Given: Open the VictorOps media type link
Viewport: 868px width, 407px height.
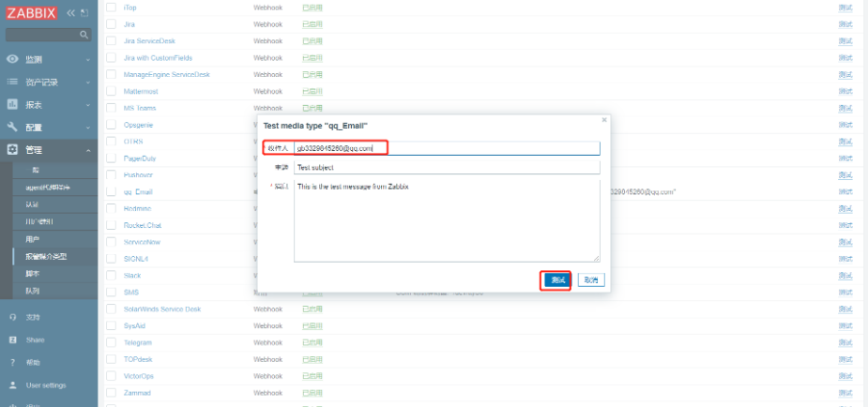Looking at the screenshot, I should click(138, 376).
